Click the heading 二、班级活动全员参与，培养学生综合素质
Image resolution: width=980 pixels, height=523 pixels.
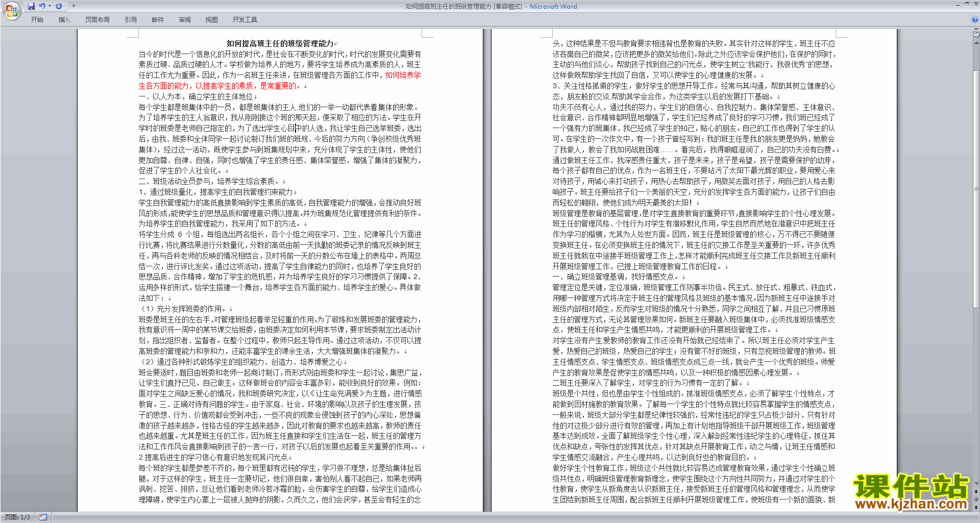pos(210,181)
